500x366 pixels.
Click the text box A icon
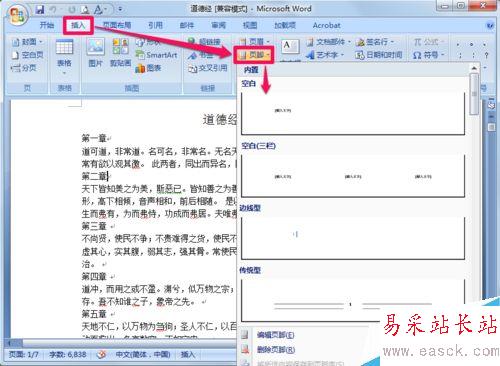(x=289, y=47)
